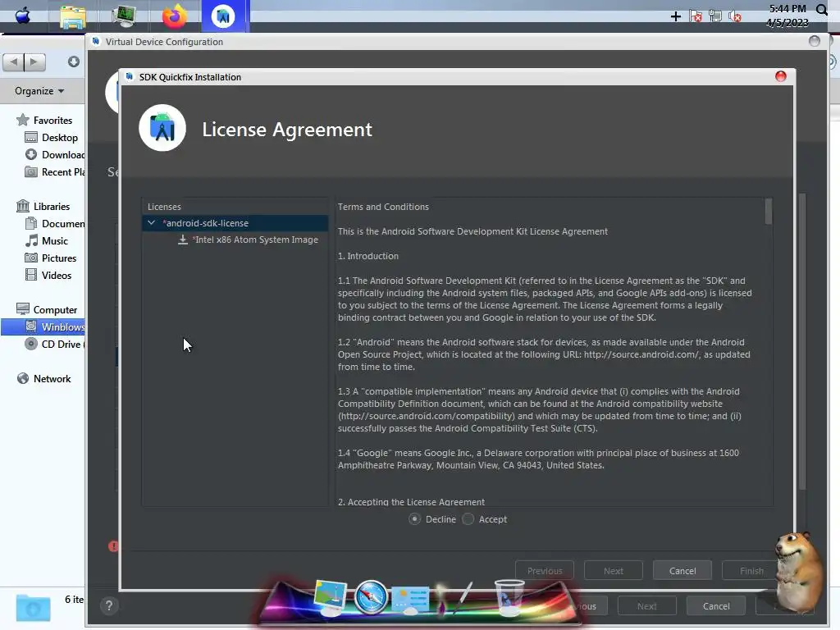Image resolution: width=840 pixels, height=630 pixels.
Task: Open Spotlight search magnifier icon
Action: coord(822,10)
